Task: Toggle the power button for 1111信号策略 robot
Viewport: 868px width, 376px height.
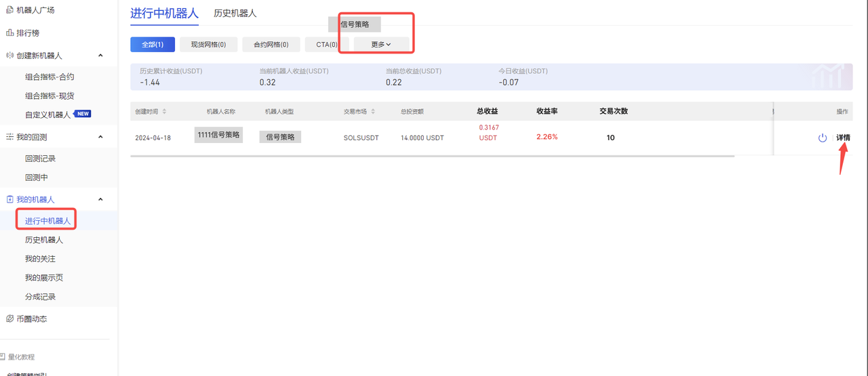Action: (822, 138)
